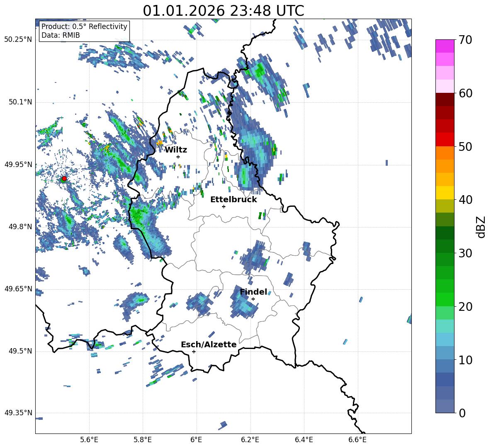This screenshot has height=448, width=491.
Task: Click the Data: RMIB text
Action: [x=61, y=35]
